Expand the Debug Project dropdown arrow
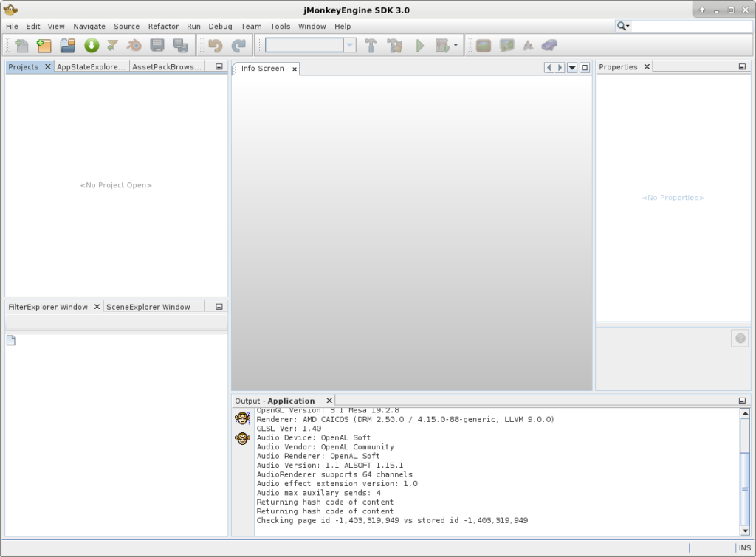The width and height of the screenshot is (756, 557). [x=456, y=46]
